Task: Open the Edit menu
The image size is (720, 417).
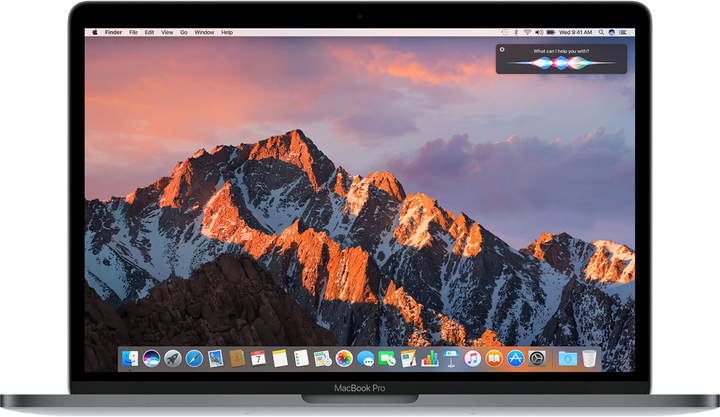Action: point(149,32)
